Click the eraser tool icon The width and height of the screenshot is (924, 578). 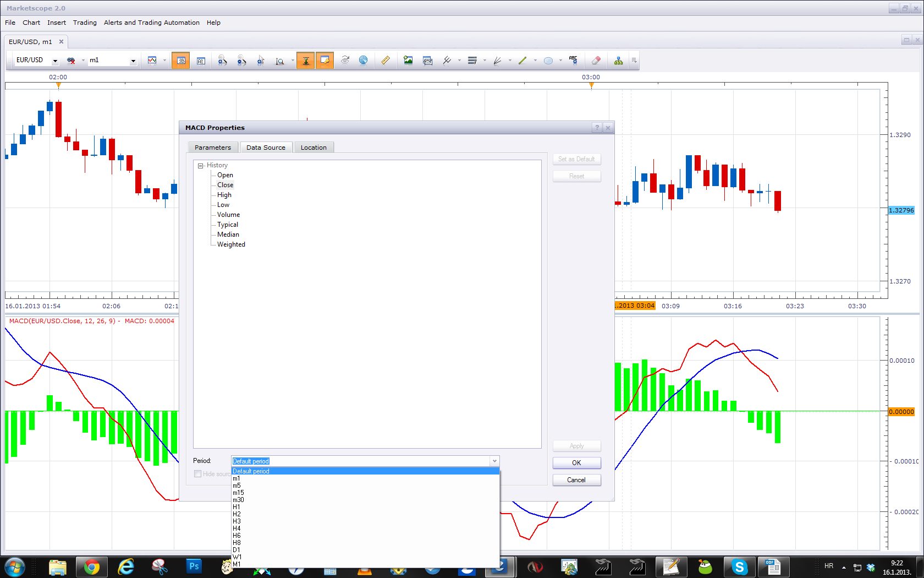click(x=596, y=61)
